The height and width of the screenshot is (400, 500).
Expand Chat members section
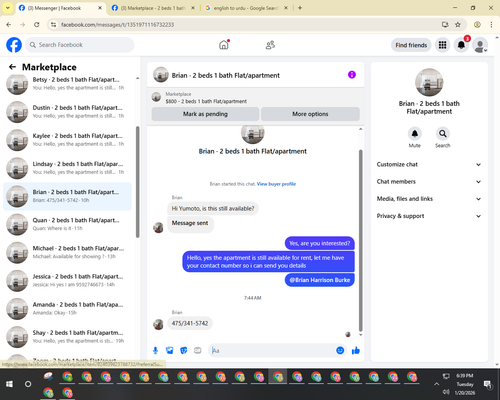pos(429,182)
